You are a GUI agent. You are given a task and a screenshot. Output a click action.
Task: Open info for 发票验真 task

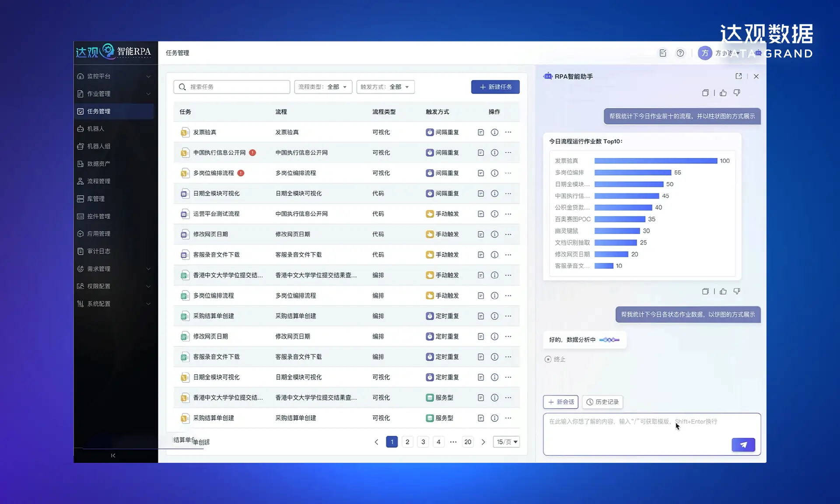(x=494, y=132)
